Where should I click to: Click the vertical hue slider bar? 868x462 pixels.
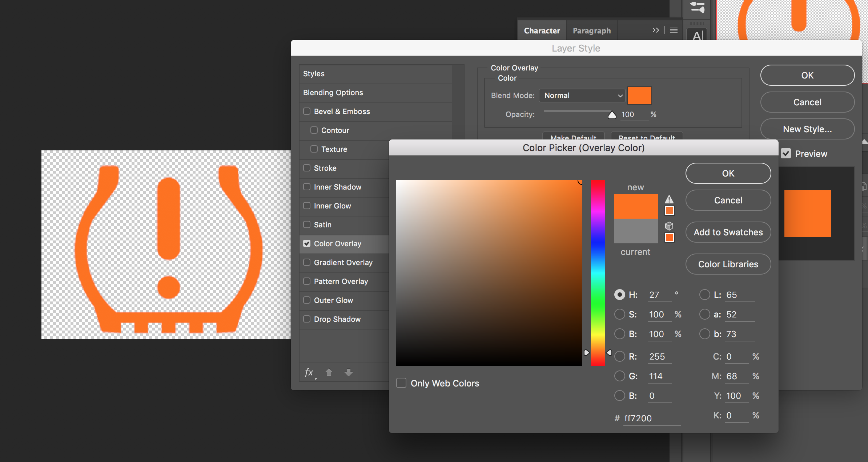click(x=598, y=273)
